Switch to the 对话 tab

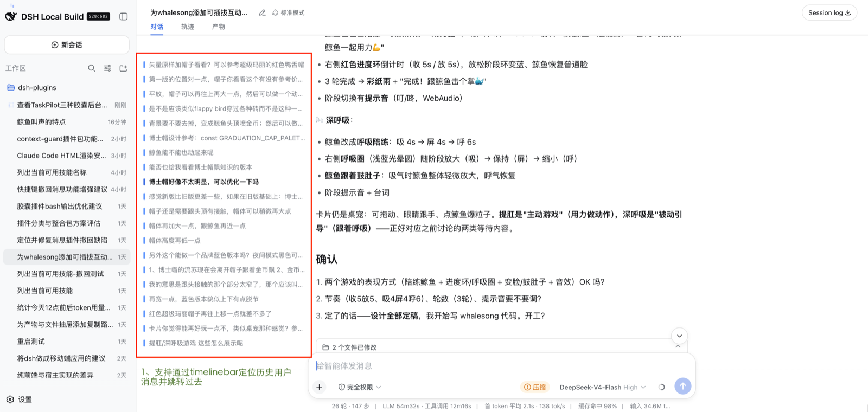(x=157, y=27)
